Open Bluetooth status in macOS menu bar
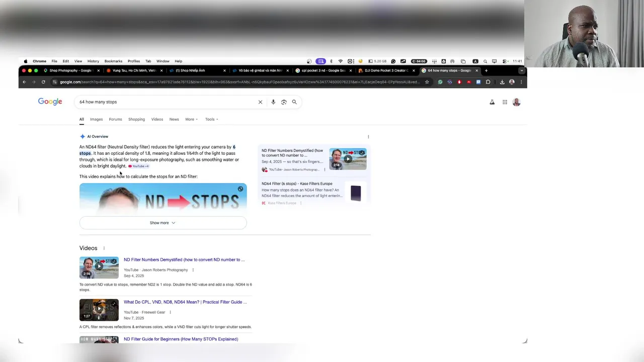644x362 pixels. [331, 61]
